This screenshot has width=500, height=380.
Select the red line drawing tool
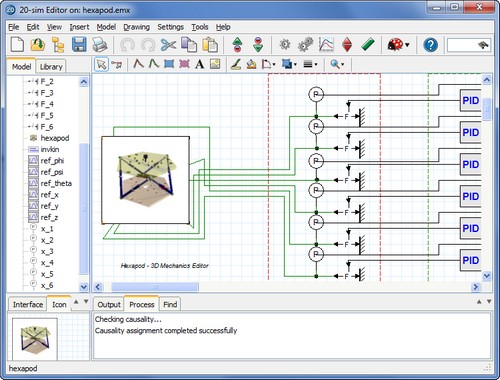click(x=138, y=63)
